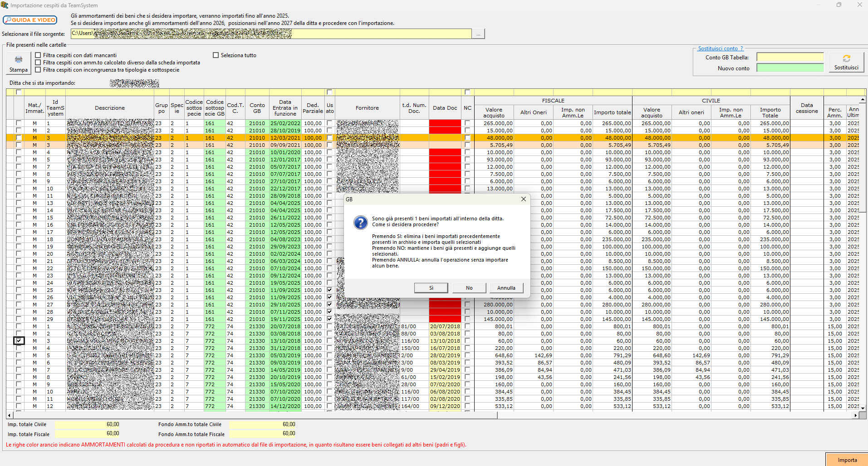The image size is (868, 466).
Task: Click the Data cessione column header
Action: [807, 108]
